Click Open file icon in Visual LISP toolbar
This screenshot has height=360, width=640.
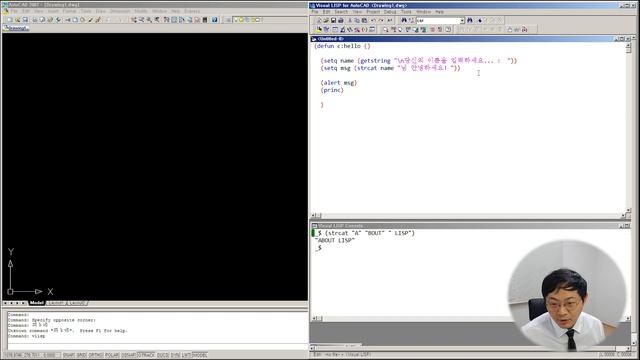pos(326,20)
